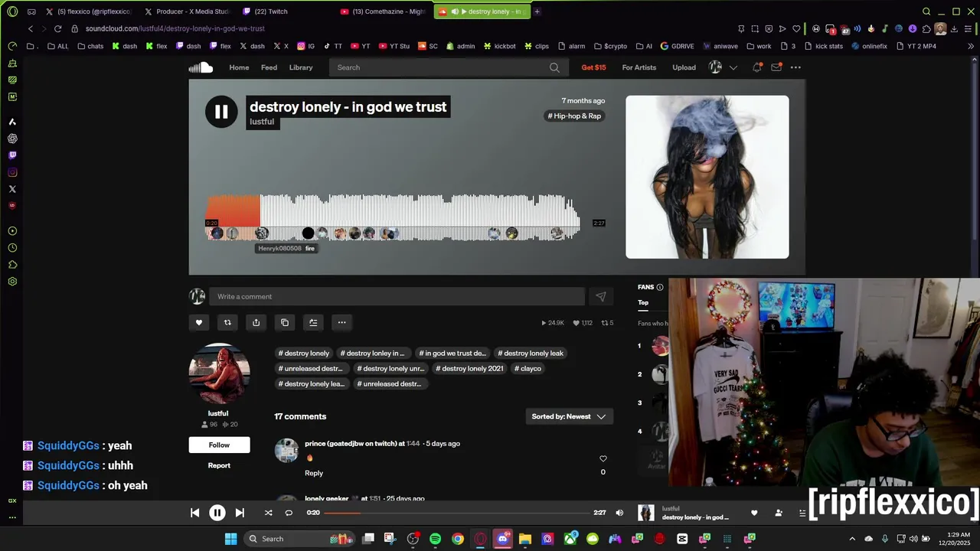Open the kickbot bookmark
The width and height of the screenshot is (980, 551).
coord(499,46)
